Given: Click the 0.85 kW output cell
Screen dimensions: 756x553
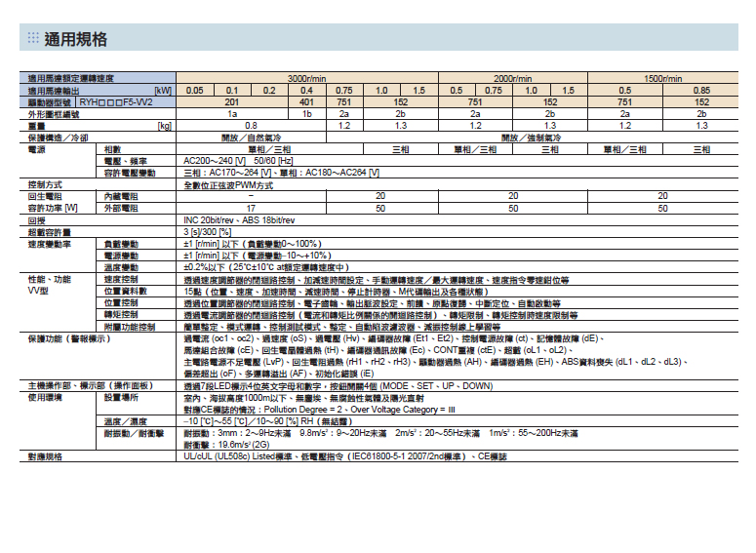Looking at the screenshot, I should 701,90.
